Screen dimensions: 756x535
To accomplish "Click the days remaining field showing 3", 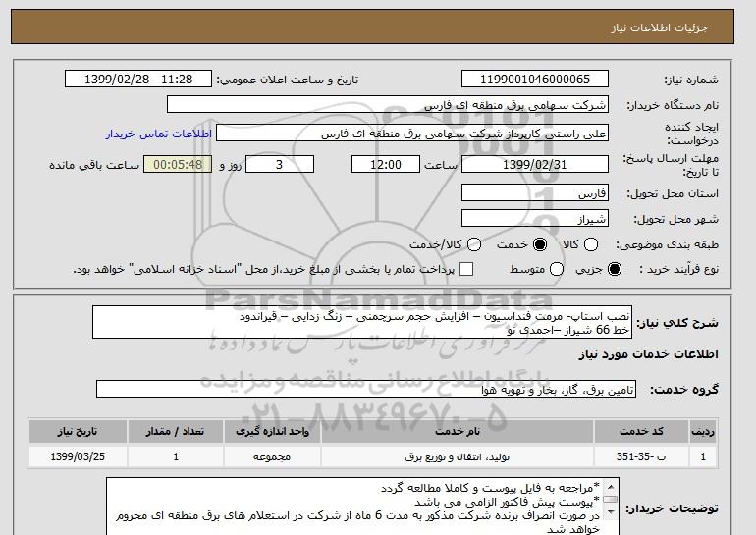I will (280, 164).
